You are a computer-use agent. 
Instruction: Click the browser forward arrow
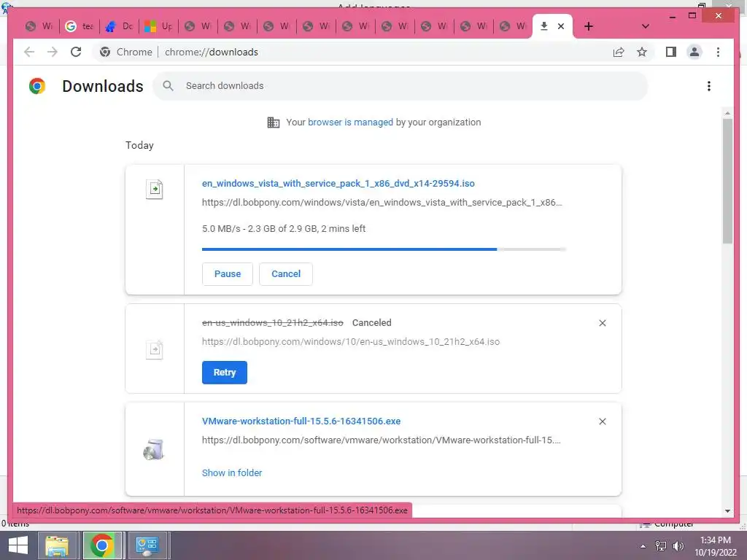pyautogui.click(x=53, y=52)
